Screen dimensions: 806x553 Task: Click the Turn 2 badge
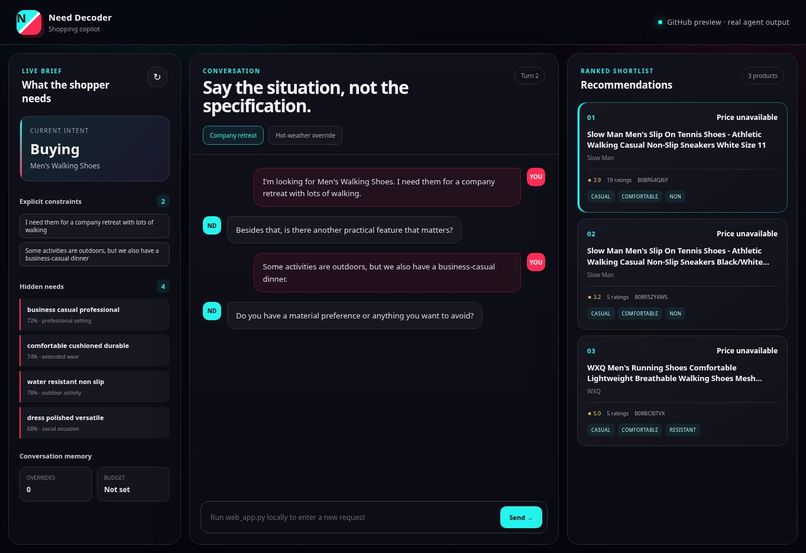click(529, 76)
